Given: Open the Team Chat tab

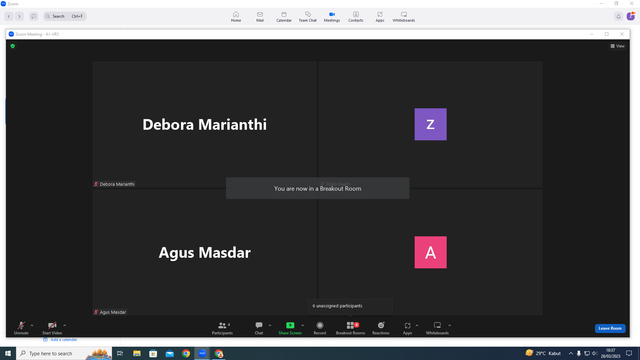Looking at the screenshot, I should pyautogui.click(x=308, y=17).
